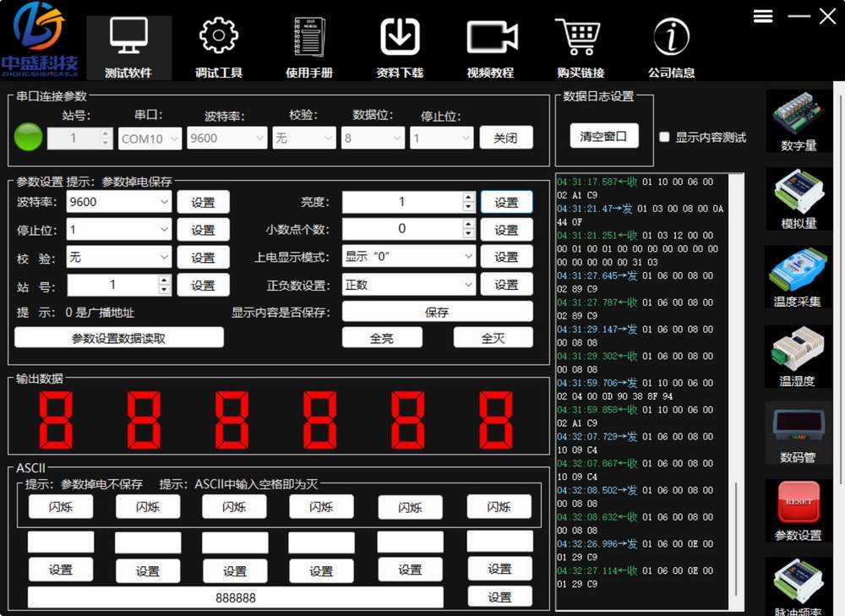Enable the 显示内容测试 checkbox

tap(665, 137)
